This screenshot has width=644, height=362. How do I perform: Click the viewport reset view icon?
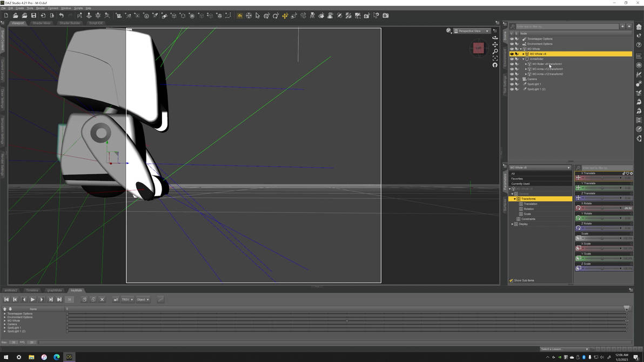pyautogui.click(x=495, y=65)
